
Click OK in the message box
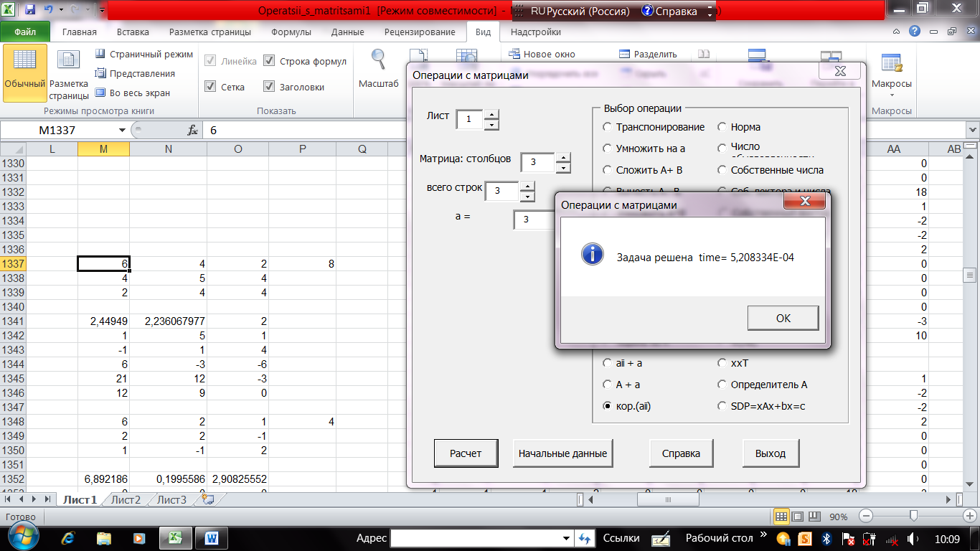point(783,318)
